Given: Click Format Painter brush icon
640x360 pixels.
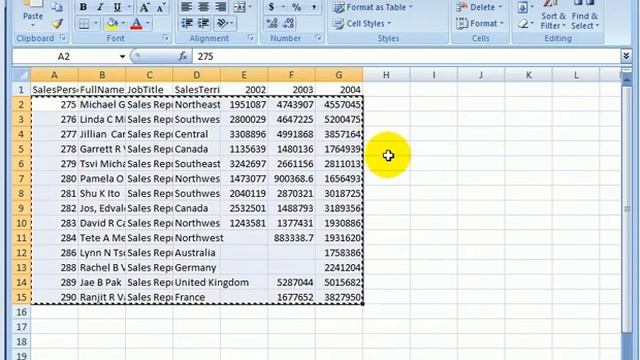Looking at the screenshot, I should pyautogui.click(x=58, y=24).
